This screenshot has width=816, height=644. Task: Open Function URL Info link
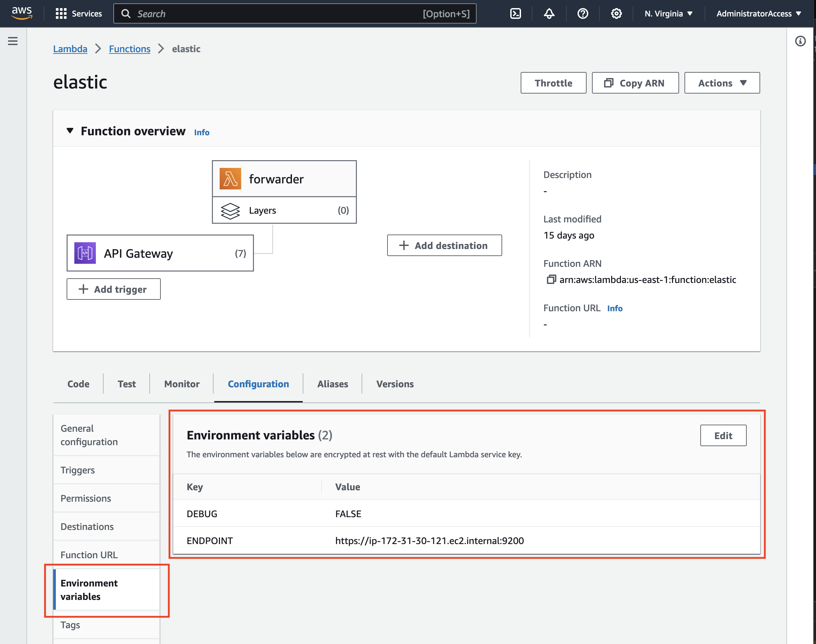(615, 309)
